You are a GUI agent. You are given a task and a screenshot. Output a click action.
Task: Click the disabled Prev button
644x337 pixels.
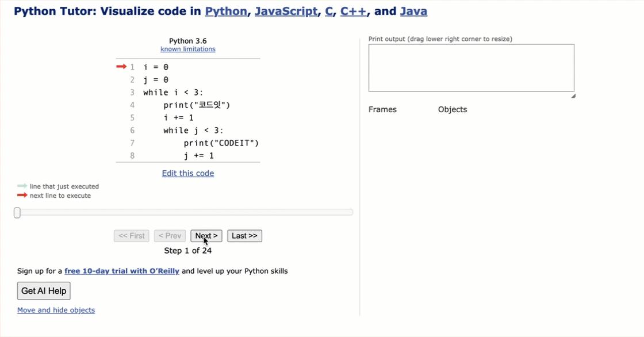pos(169,236)
